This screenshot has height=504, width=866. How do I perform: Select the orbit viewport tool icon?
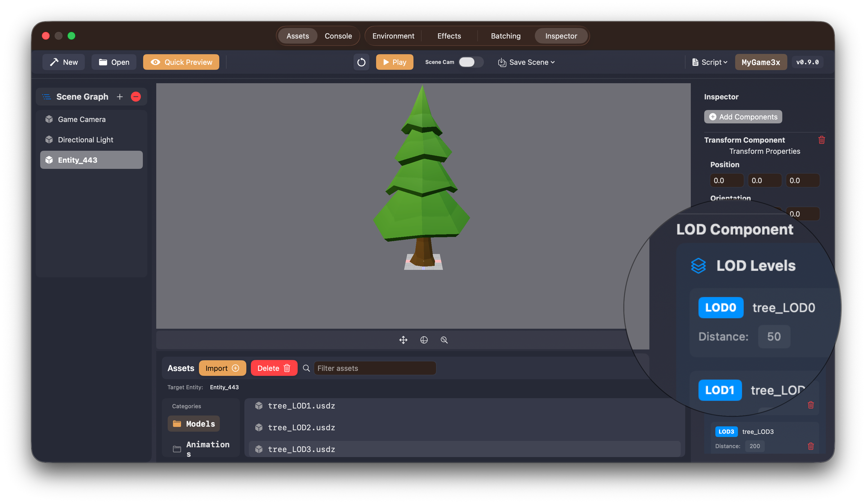(x=424, y=340)
